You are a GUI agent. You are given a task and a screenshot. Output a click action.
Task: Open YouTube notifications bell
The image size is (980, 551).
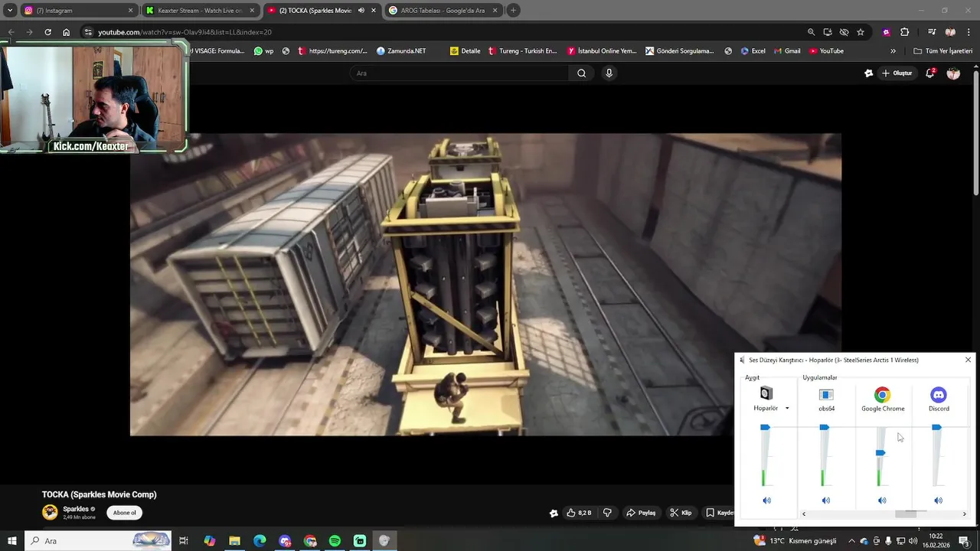(x=930, y=73)
